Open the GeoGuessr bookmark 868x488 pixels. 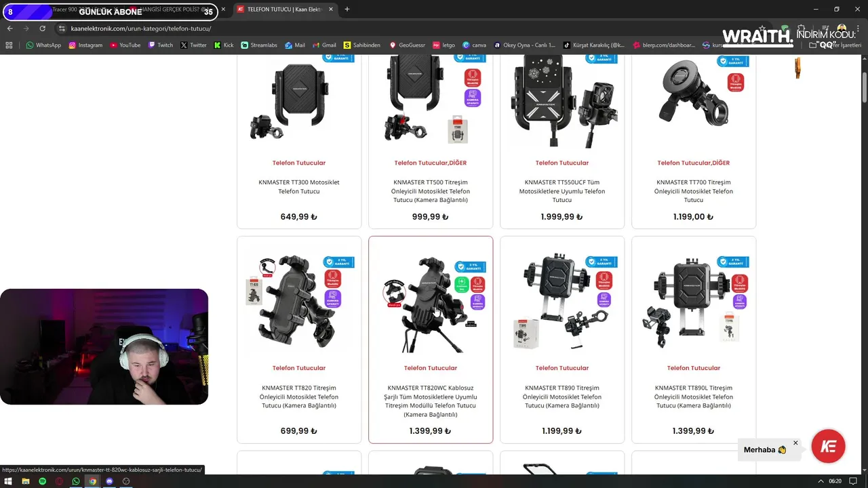coord(407,45)
